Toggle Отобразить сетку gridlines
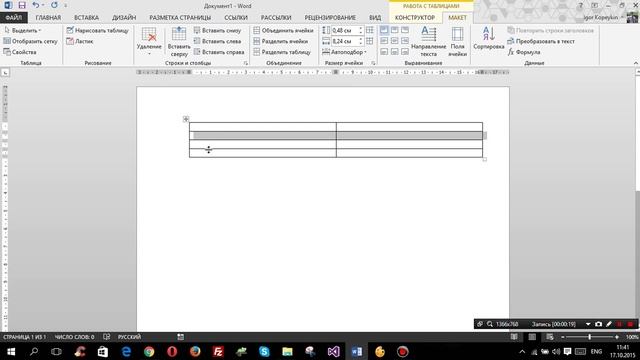This screenshot has height=360, width=640. click(x=31, y=41)
